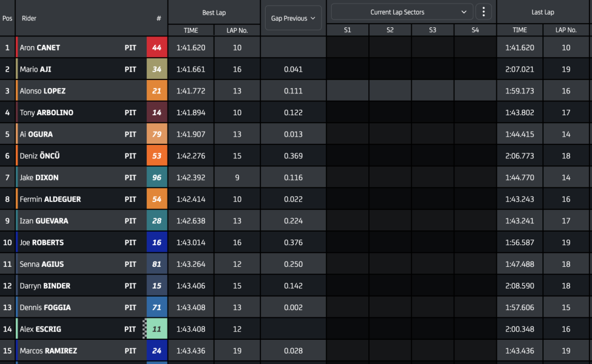This screenshot has width=592, height=364.
Task: Open the three-dot options menu
Action: (x=483, y=12)
